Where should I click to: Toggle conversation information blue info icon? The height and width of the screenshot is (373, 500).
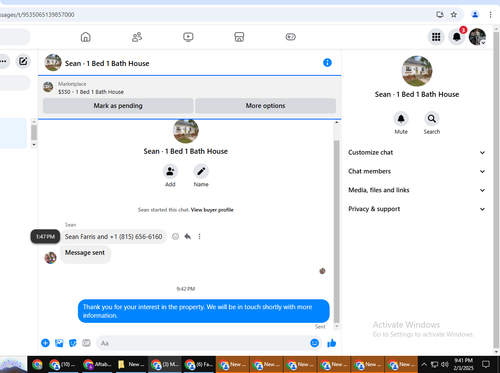click(327, 63)
